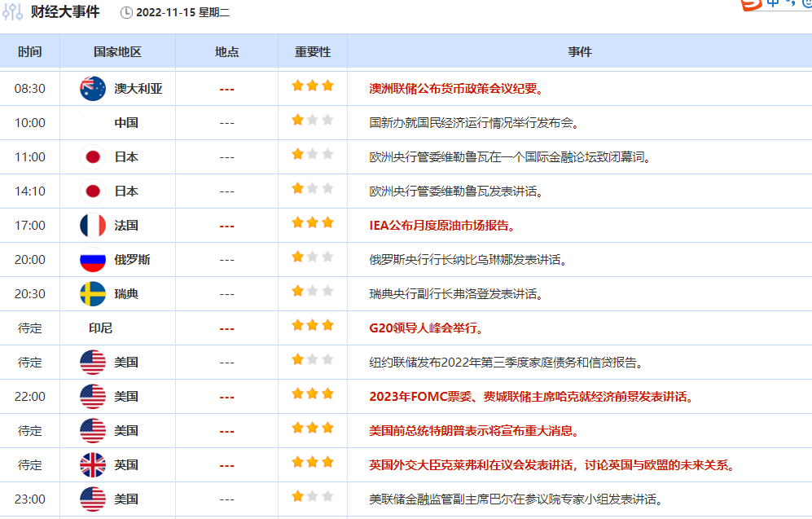Click the Sweden flag icon

click(x=93, y=293)
